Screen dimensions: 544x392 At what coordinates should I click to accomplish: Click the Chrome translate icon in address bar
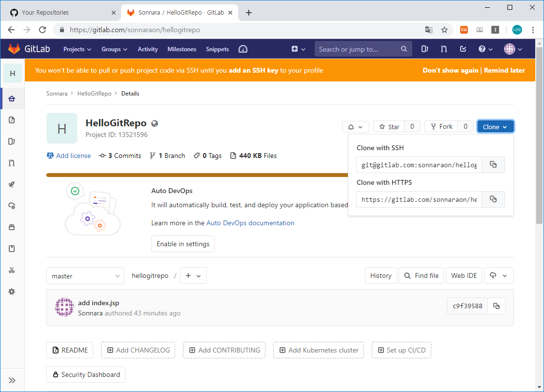tap(429, 30)
